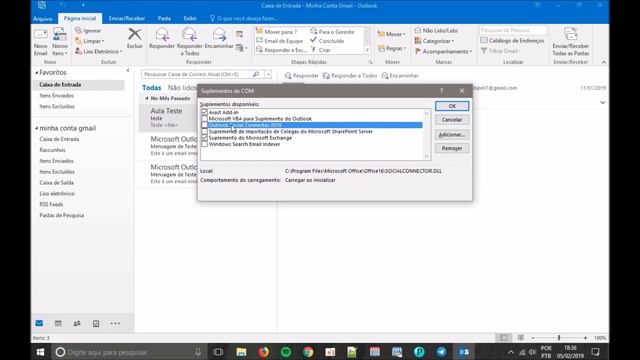Switch to Calendar view in navigation bar

(58, 323)
